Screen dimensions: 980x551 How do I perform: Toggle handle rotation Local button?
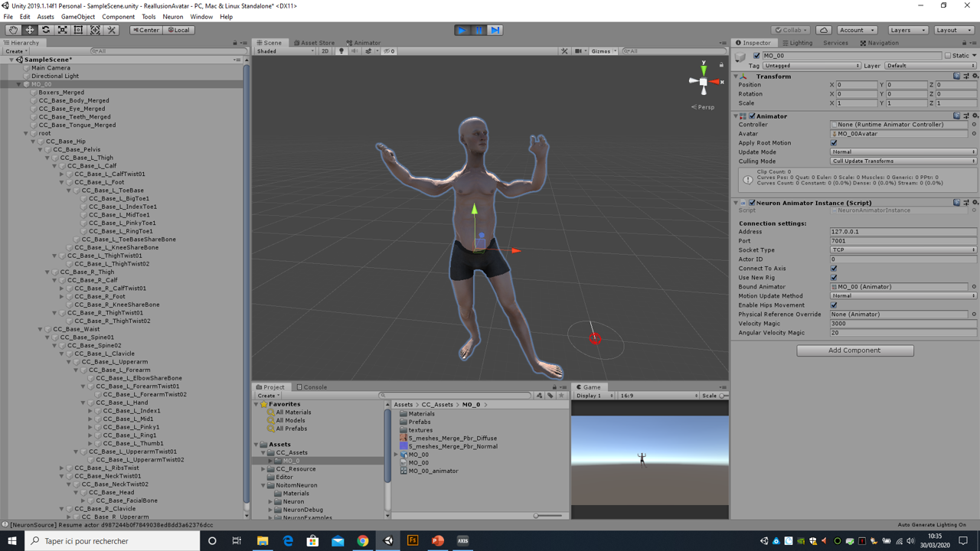pyautogui.click(x=178, y=30)
